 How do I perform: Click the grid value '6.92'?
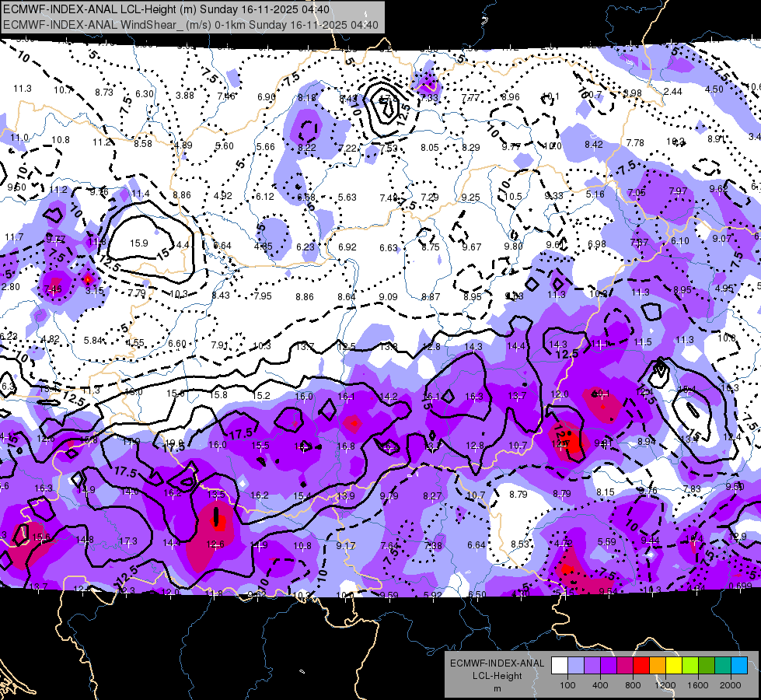point(347,247)
